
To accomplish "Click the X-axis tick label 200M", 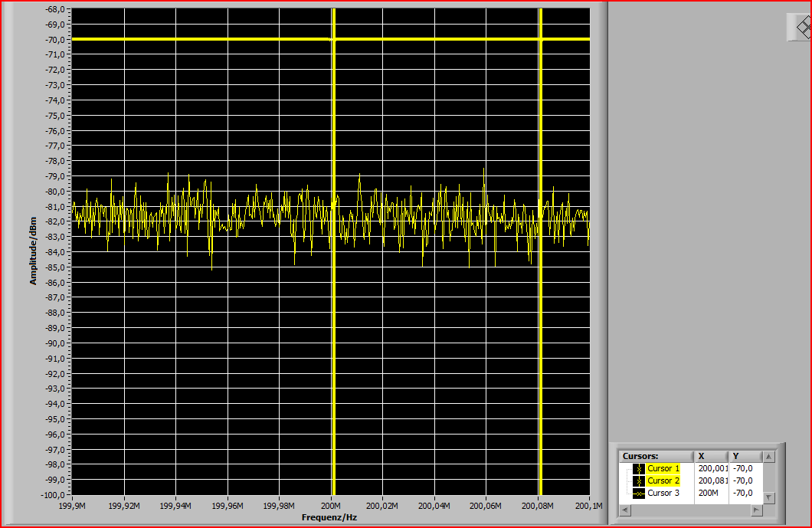I will pyautogui.click(x=331, y=506).
